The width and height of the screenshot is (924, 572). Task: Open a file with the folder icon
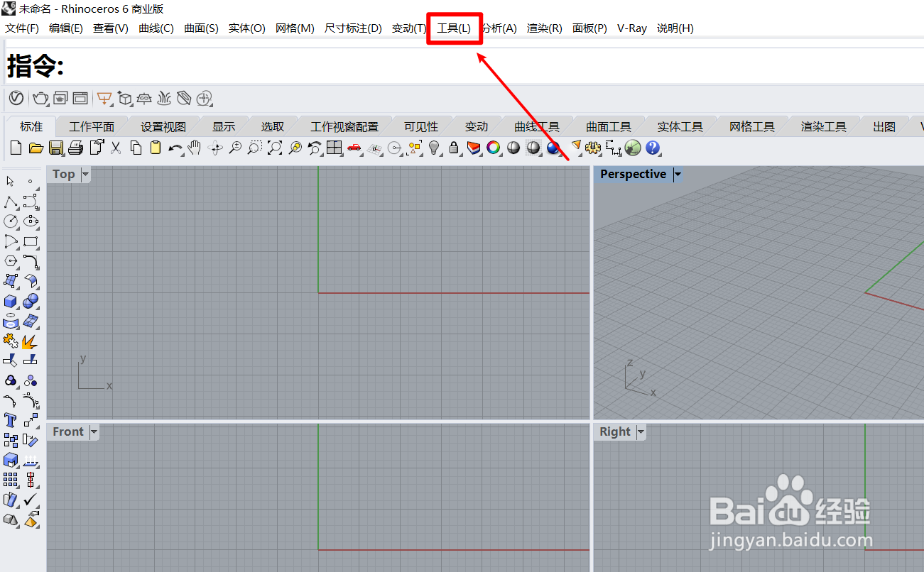pyautogui.click(x=36, y=148)
